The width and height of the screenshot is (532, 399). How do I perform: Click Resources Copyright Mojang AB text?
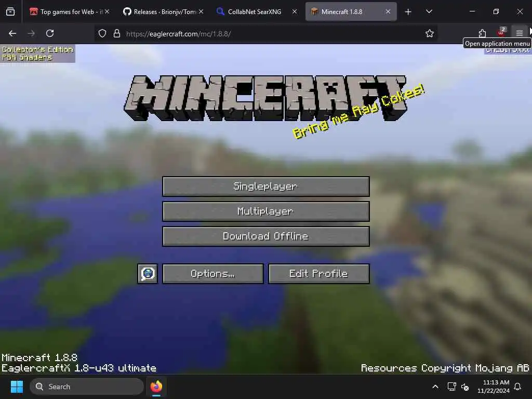(x=445, y=368)
